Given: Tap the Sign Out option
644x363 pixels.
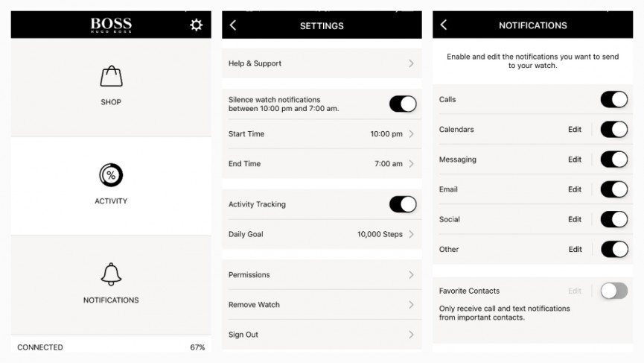Looking at the screenshot, I should tap(322, 335).
